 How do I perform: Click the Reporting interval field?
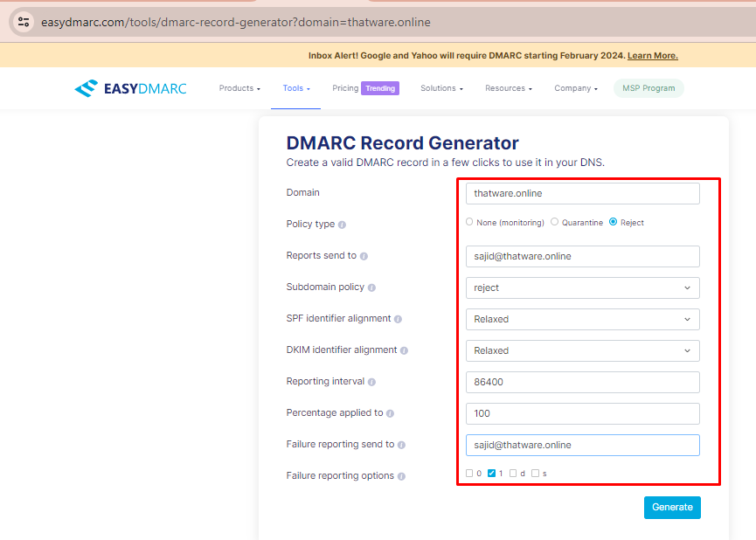582,382
